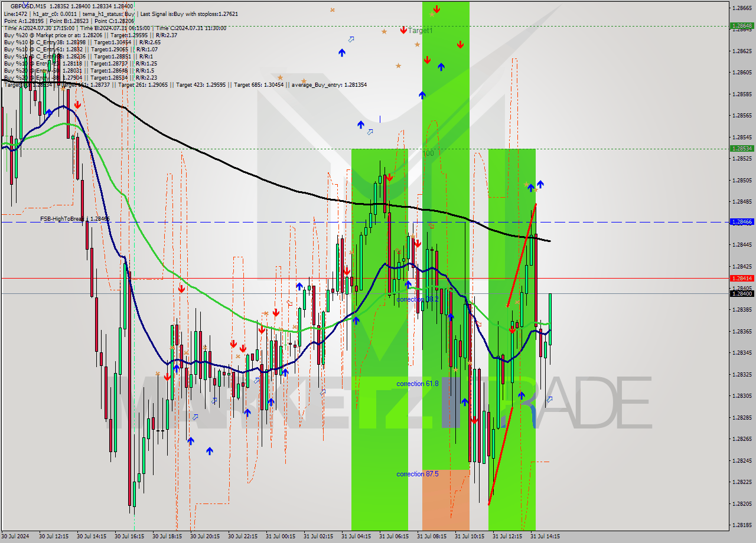This screenshot has width=756, height=543.
Task: Click the 'Time A:2024.07.30 17:15:00' text
Action: pos(39,28)
